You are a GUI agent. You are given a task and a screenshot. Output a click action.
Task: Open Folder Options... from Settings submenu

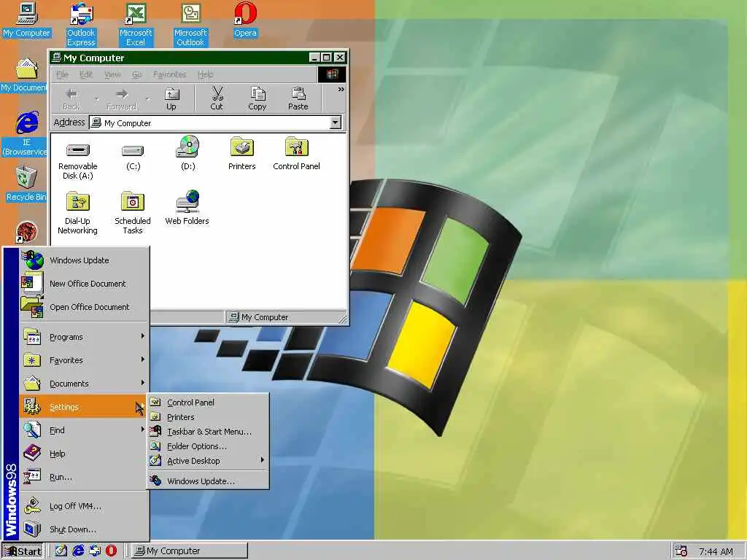(x=208, y=446)
